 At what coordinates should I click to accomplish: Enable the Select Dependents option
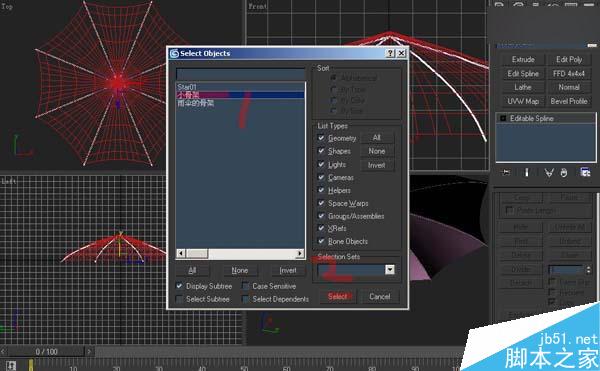(x=246, y=299)
